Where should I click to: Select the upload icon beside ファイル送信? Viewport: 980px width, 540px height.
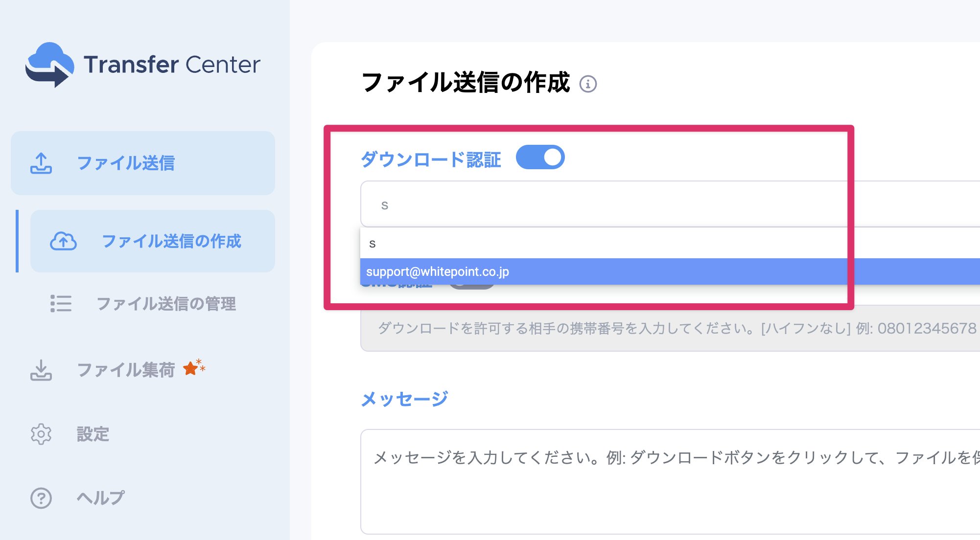pos(42,163)
